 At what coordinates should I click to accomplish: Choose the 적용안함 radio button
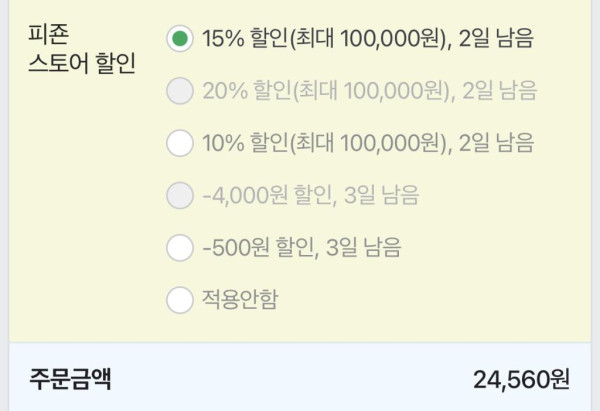[180, 298]
